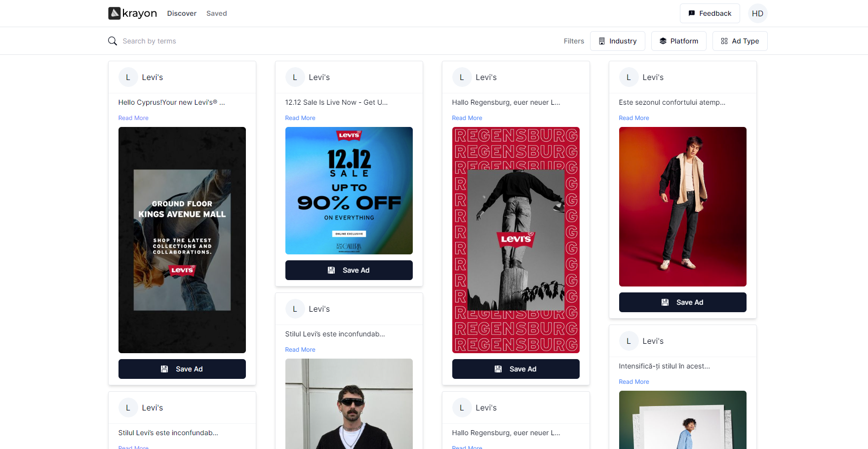Click the Feedback button
868x449 pixels.
(x=710, y=13)
